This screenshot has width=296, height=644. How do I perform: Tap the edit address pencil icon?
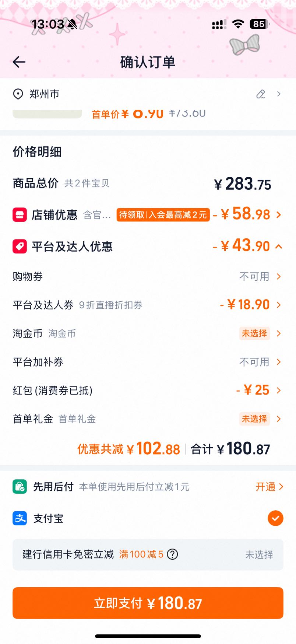[x=261, y=94]
